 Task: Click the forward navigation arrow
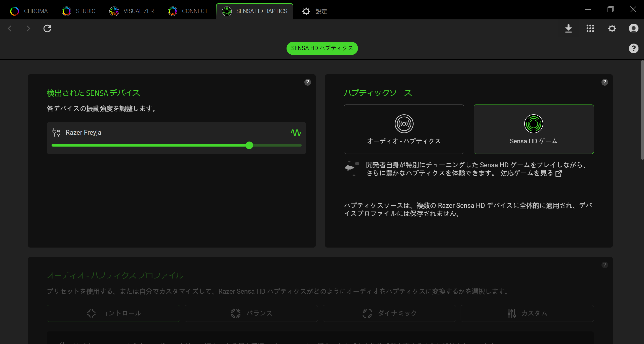point(28,28)
